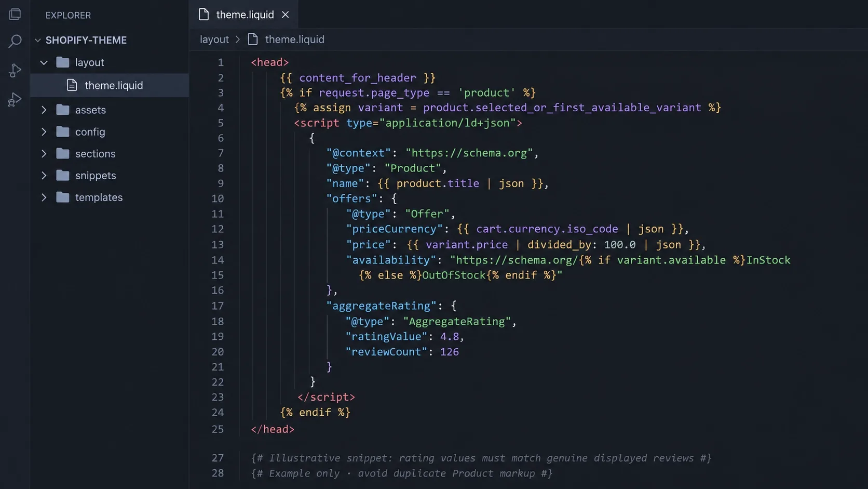Click the sections folder icon
868x489 pixels.
pos(63,153)
